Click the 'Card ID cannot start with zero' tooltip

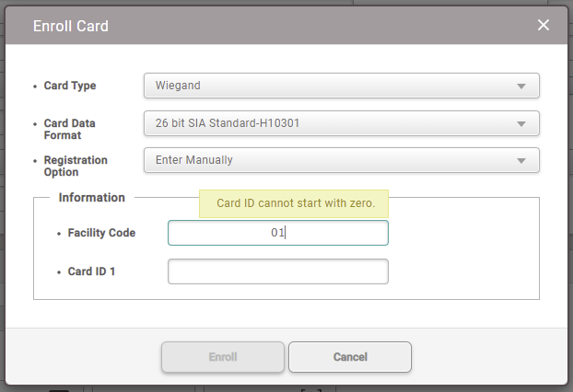[296, 202]
